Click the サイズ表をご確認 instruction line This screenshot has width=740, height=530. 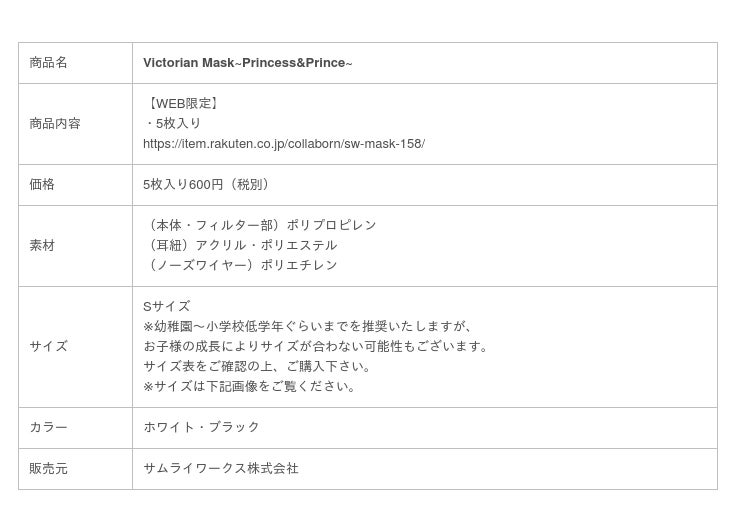click(257, 366)
